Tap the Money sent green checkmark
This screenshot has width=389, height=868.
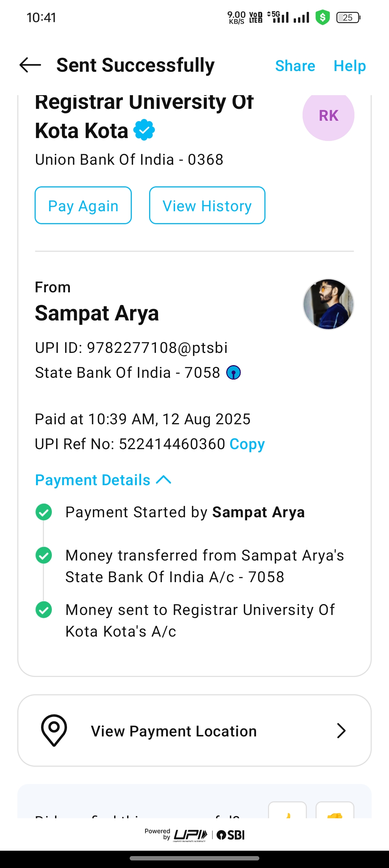click(44, 610)
